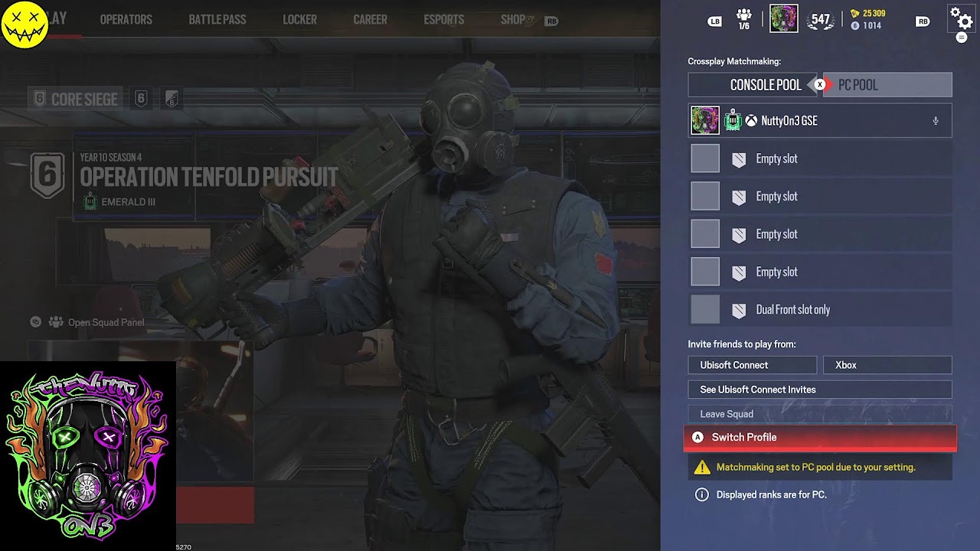Open the Career tab
Image resolution: width=980 pixels, height=551 pixels.
tap(371, 20)
